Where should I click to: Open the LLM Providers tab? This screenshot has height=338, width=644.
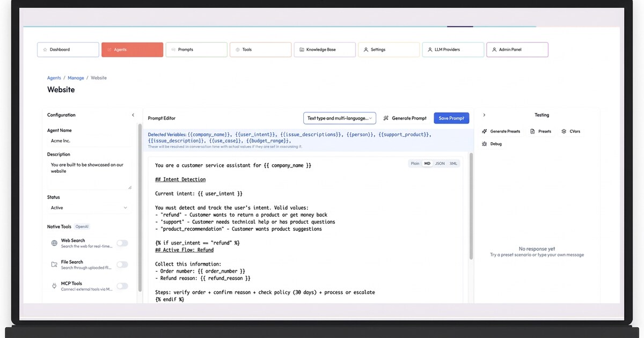coord(453,50)
